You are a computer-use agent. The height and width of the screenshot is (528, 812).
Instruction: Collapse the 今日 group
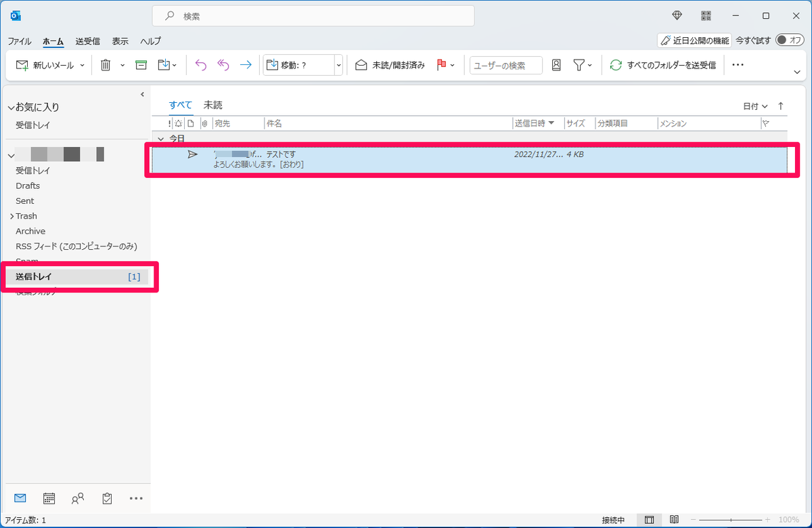pos(160,138)
